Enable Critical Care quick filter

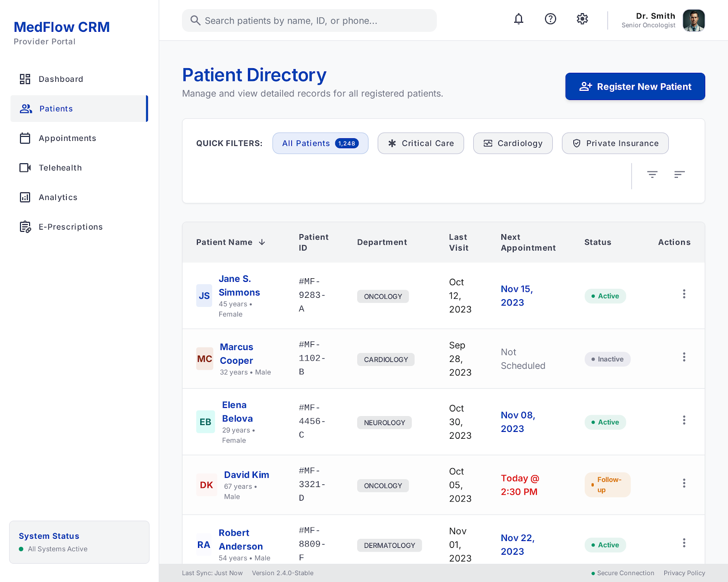tap(421, 143)
